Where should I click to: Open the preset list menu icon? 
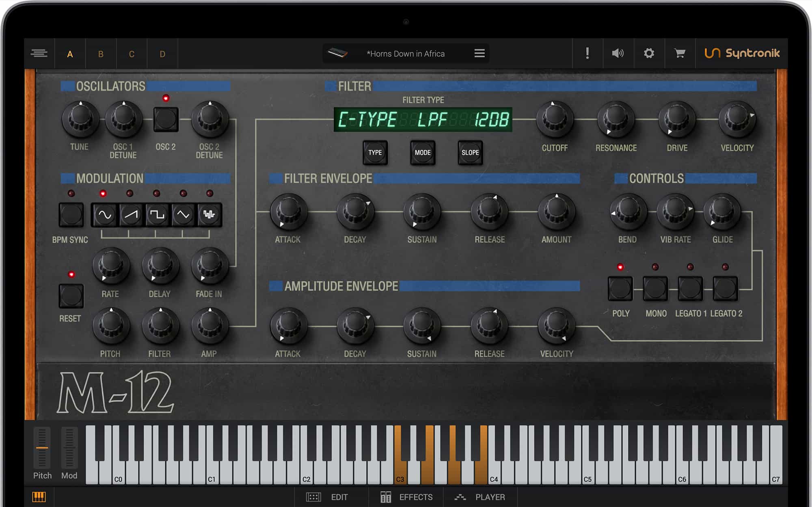pyautogui.click(x=479, y=53)
